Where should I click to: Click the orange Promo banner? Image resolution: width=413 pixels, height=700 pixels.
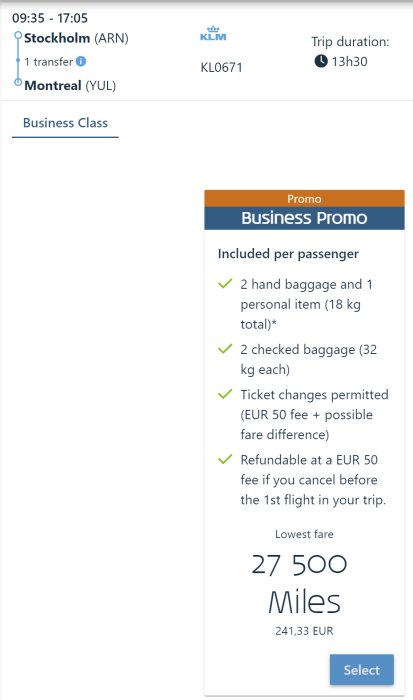point(305,199)
